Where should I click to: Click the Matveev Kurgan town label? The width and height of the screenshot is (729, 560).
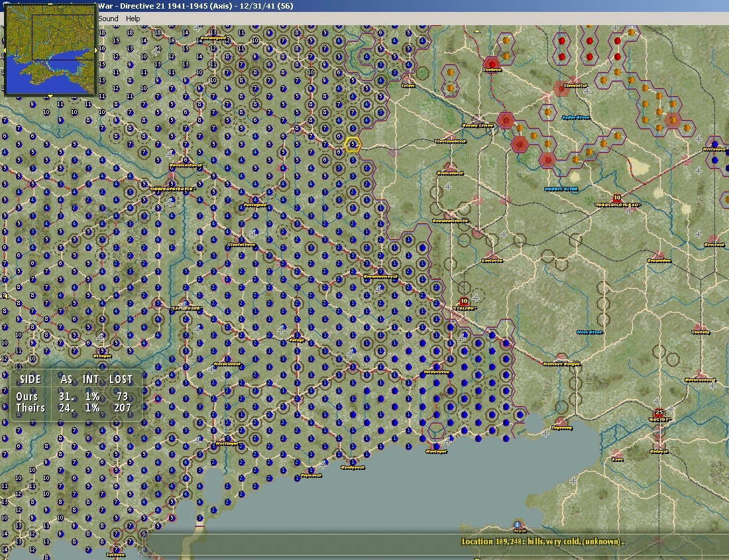coord(561,364)
